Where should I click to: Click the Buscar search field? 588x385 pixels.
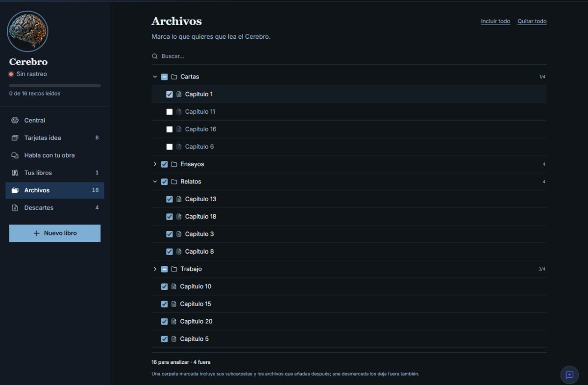(x=349, y=56)
